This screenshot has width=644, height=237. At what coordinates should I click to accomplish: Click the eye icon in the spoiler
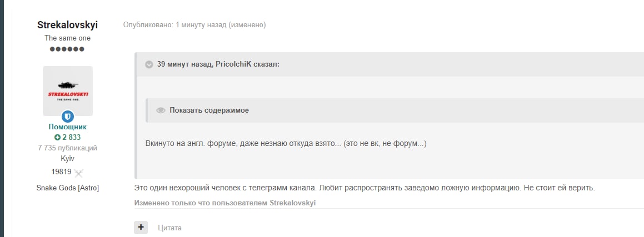click(x=161, y=110)
